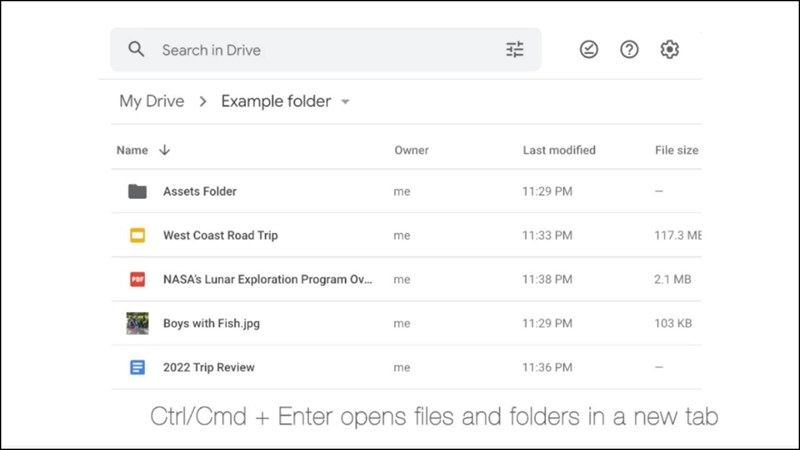The image size is (800, 450).
Task: Click the Owner column header
Action: pyautogui.click(x=411, y=150)
